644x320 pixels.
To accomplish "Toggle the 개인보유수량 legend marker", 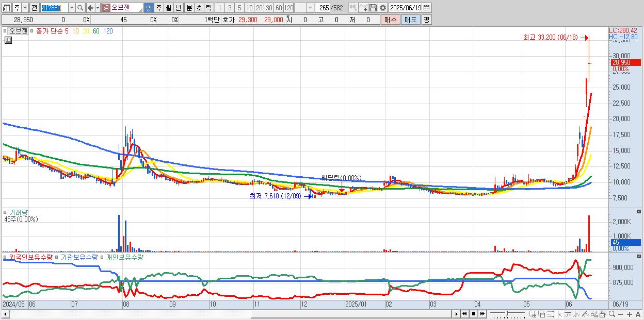I will (x=102, y=257).
